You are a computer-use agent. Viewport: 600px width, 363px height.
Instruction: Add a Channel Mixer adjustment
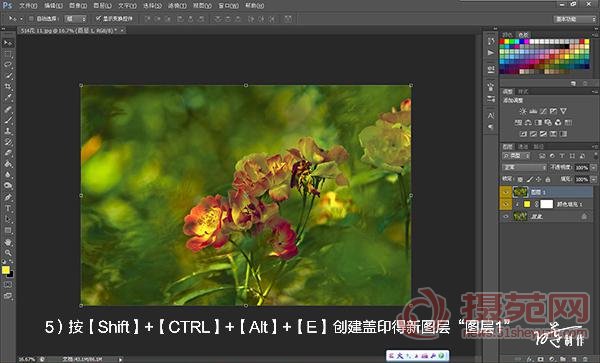pyautogui.click(x=558, y=122)
